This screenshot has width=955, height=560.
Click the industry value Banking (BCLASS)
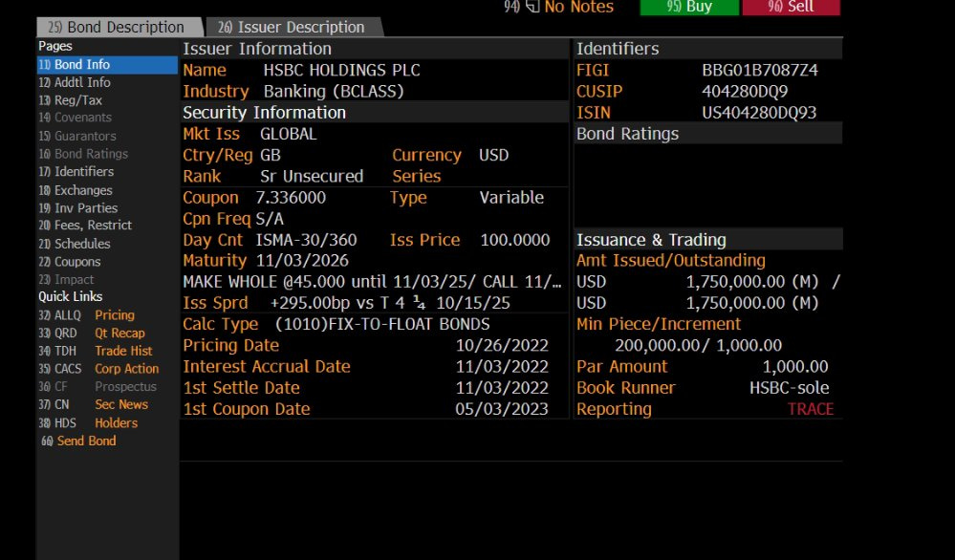(334, 92)
